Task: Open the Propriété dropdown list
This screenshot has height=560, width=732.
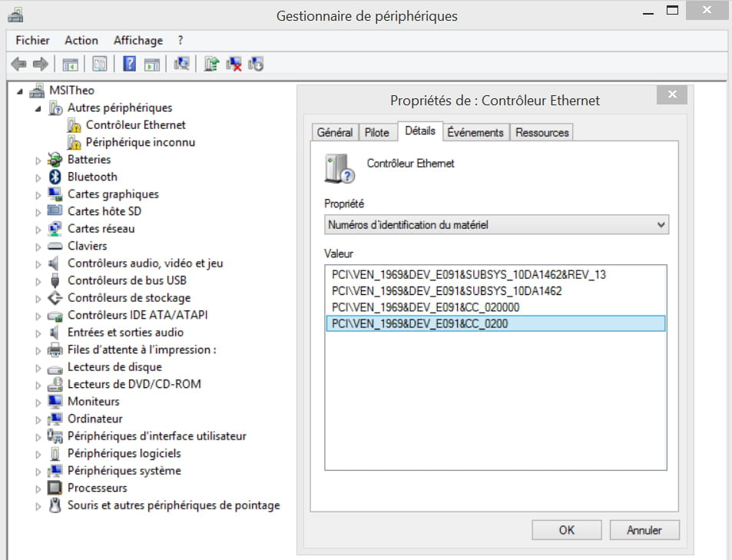Action: pyautogui.click(x=661, y=225)
